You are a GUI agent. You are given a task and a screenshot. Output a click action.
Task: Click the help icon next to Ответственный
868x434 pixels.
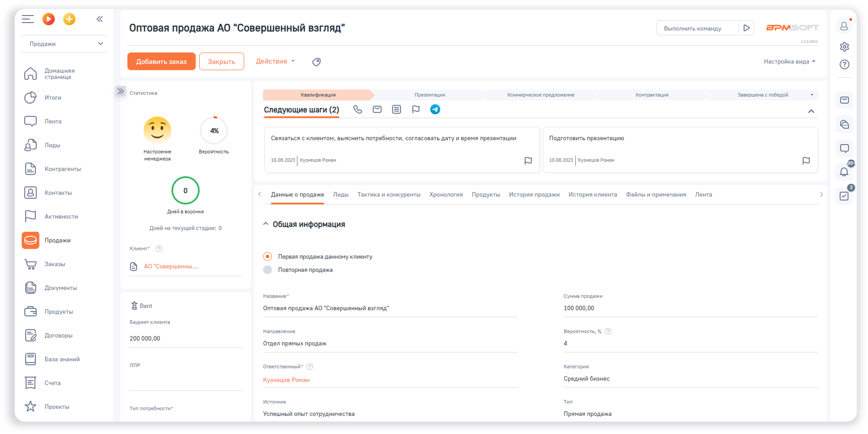click(310, 367)
